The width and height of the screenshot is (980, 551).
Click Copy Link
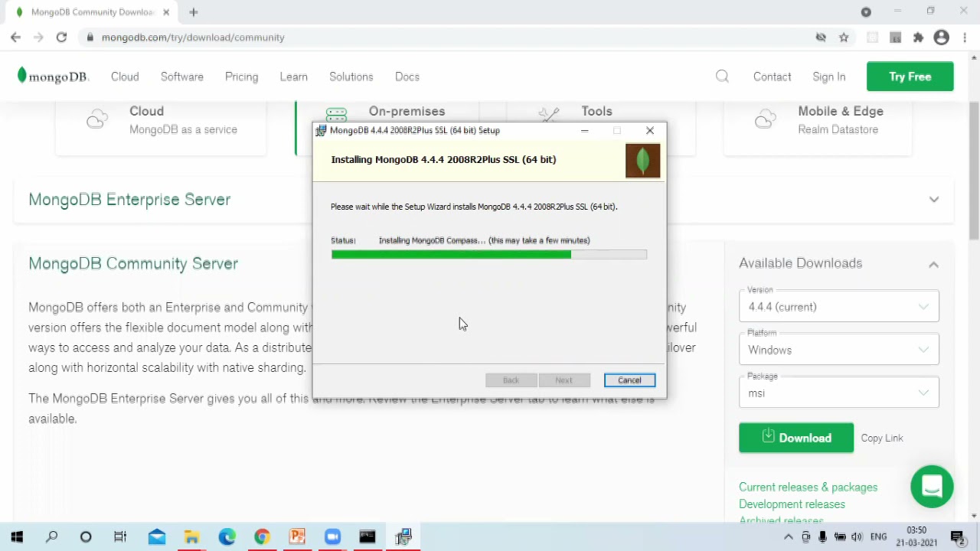click(882, 438)
